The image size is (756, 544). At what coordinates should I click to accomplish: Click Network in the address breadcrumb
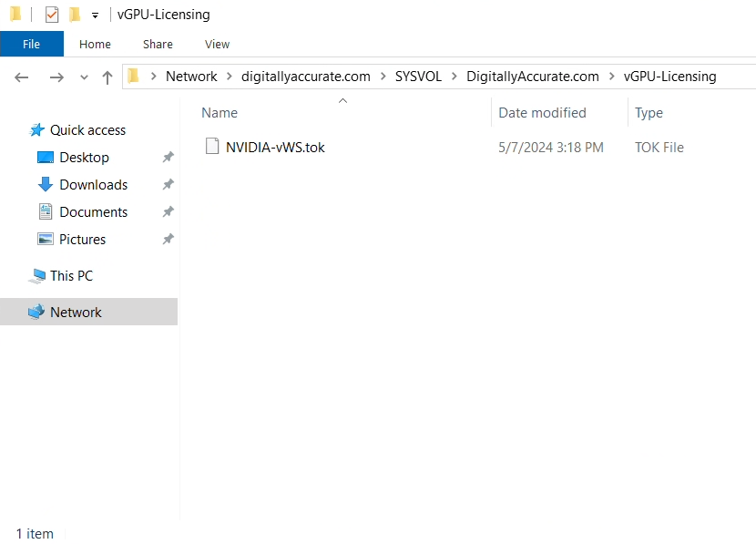tap(191, 77)
